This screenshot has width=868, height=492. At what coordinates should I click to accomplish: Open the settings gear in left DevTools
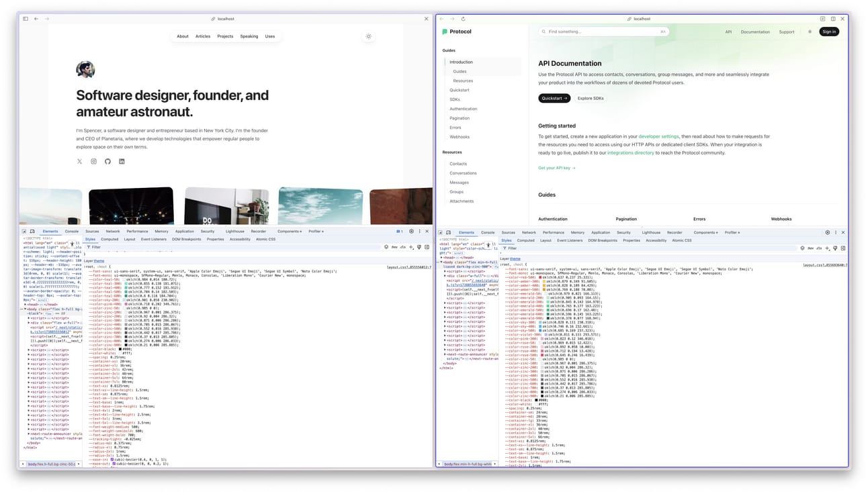(x=411, y=232)
